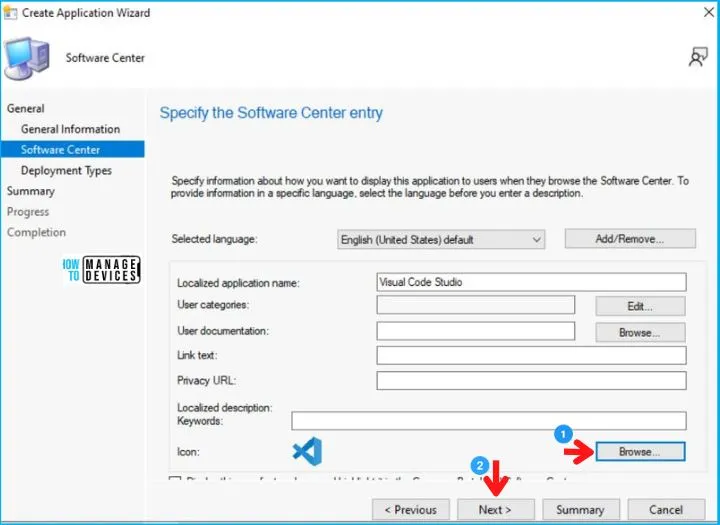Click the User categories field

[475, 305]
